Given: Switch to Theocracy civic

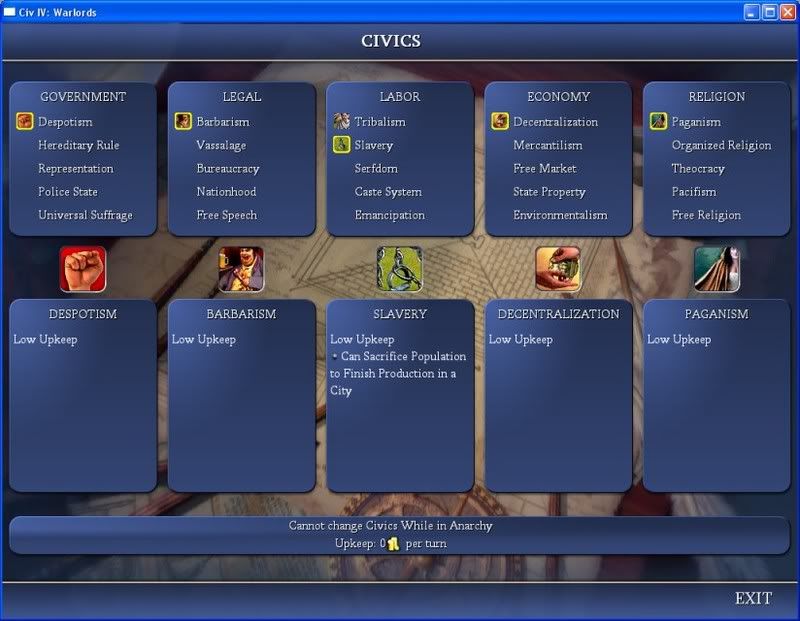Looking at the screenshot, I should tap(698, 169).
